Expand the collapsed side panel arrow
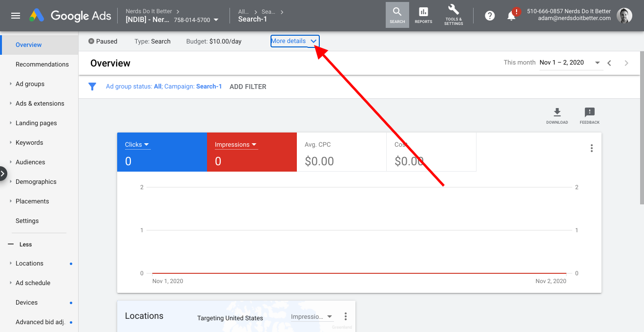This screenshot has width=644, height=332. [2, 174]
